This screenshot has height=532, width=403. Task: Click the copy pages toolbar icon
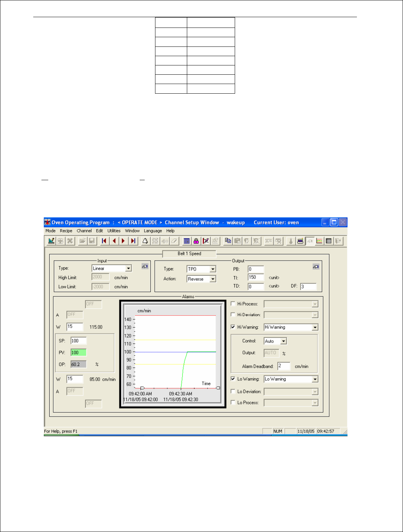(x=228, y=241)
